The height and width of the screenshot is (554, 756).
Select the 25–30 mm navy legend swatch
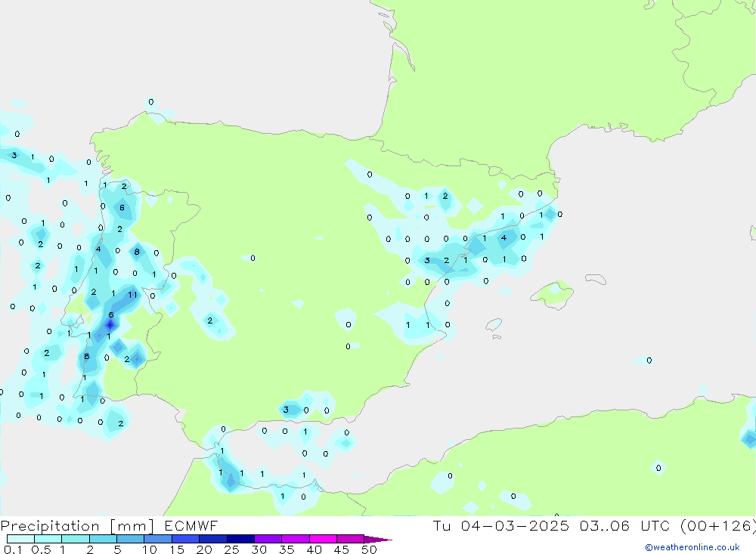240,539
